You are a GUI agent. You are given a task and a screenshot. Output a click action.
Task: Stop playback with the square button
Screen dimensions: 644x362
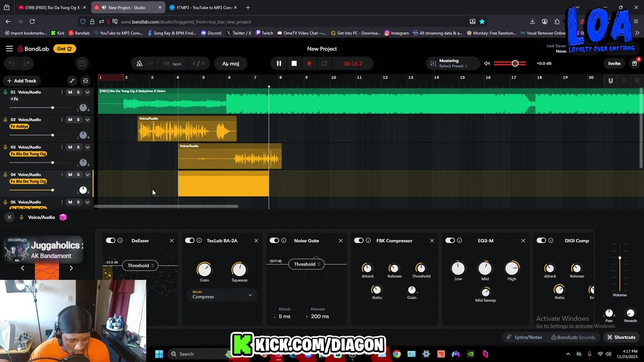(x=294, y=63)
